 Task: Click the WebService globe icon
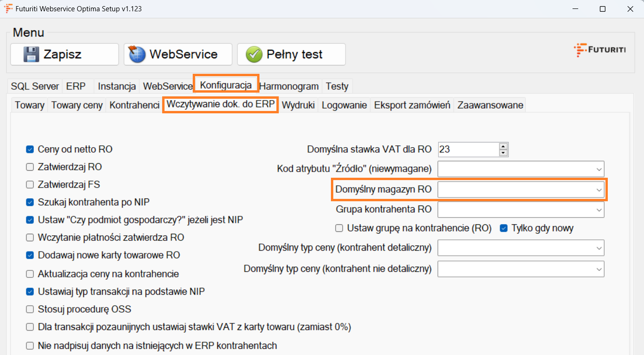tap(138, 55)
